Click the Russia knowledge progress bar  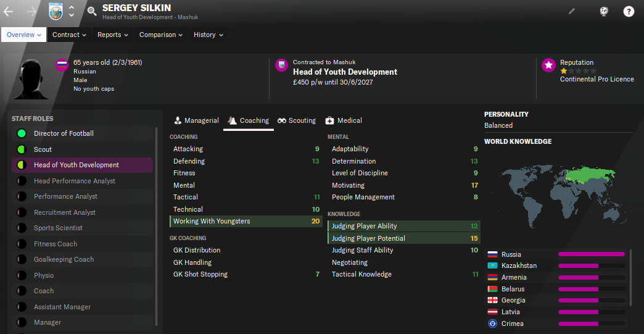coord(592,254)
